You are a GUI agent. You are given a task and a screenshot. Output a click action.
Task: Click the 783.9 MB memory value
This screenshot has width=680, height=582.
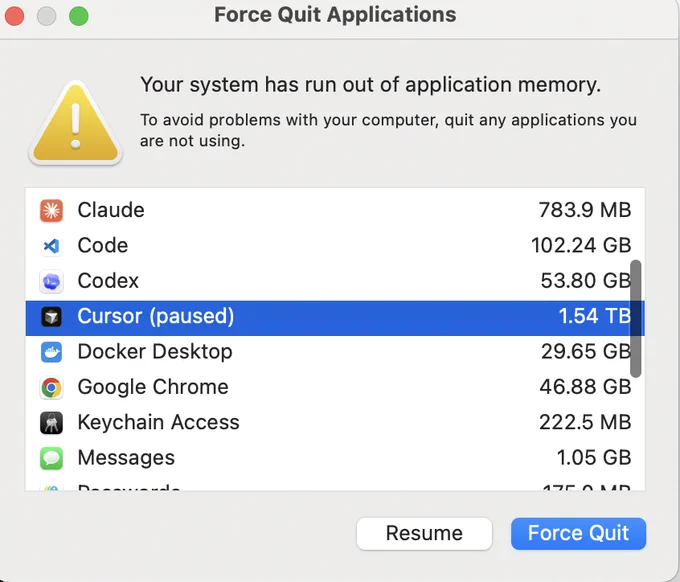585,210
